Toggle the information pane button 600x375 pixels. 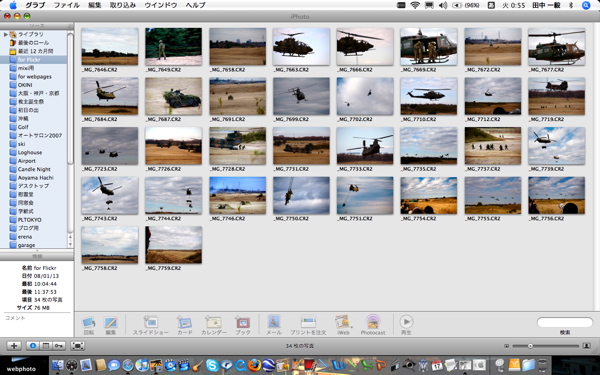[x=33, y=346]
